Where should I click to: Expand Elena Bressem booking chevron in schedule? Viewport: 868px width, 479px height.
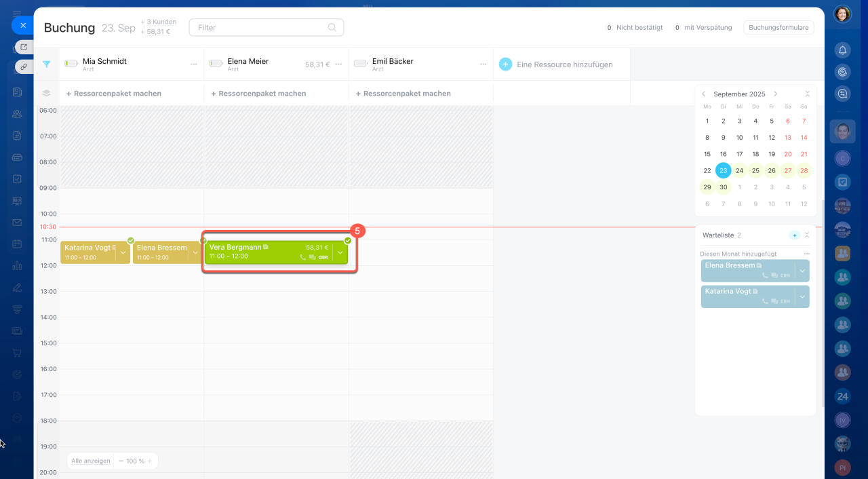[x=195, y=252]
